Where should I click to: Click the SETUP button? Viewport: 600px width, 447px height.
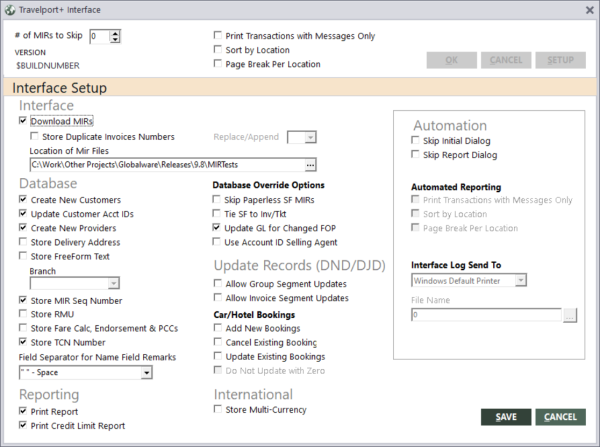[x=561, y=60]
